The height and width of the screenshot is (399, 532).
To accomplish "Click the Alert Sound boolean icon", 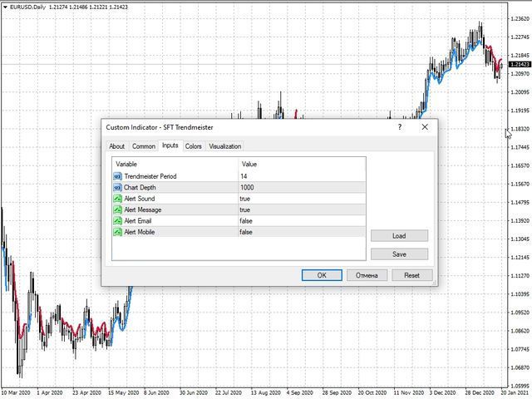I will tap(117, 199).
